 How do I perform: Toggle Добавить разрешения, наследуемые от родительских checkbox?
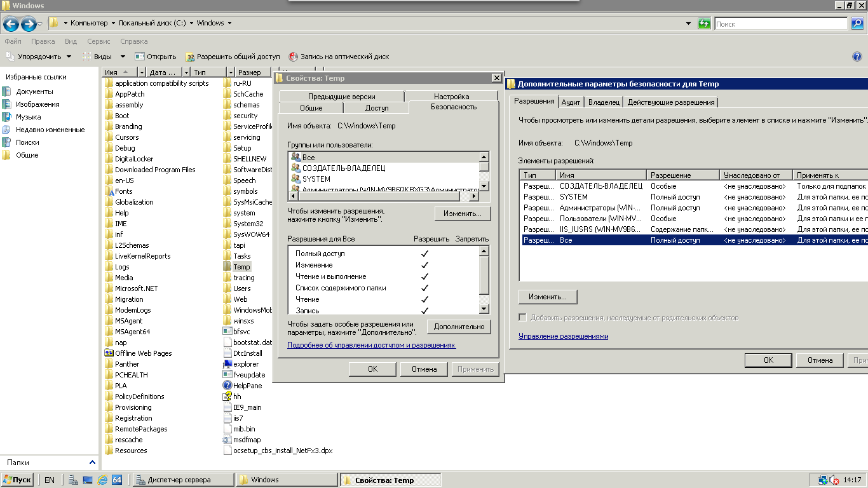pos(523,318)
